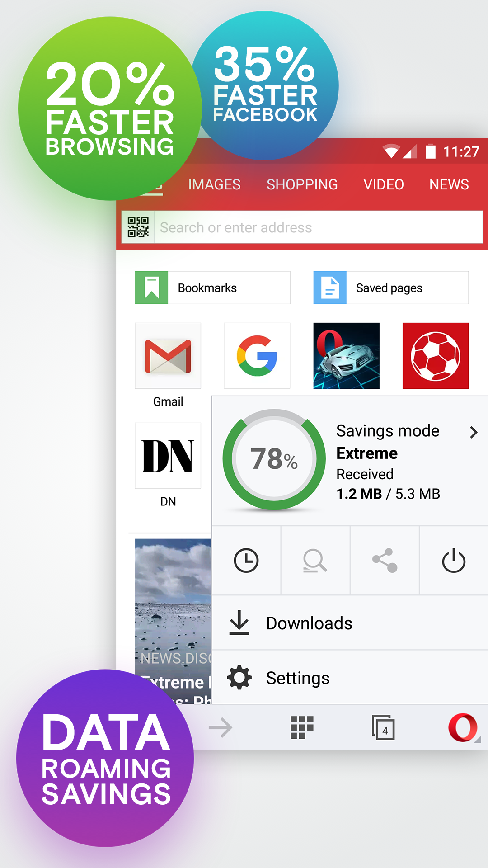Tap the QR code scanner icon

[138, 227]
